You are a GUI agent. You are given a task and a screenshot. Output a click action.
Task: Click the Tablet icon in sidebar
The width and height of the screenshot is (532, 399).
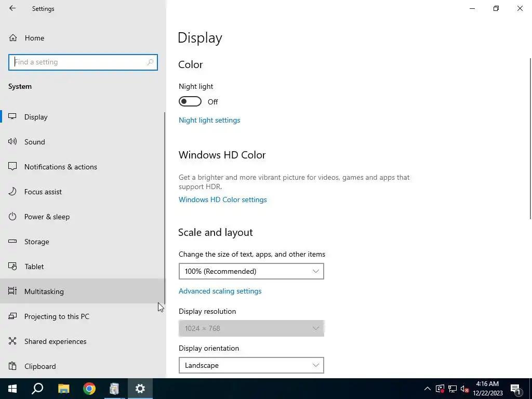tap(12, 266)
